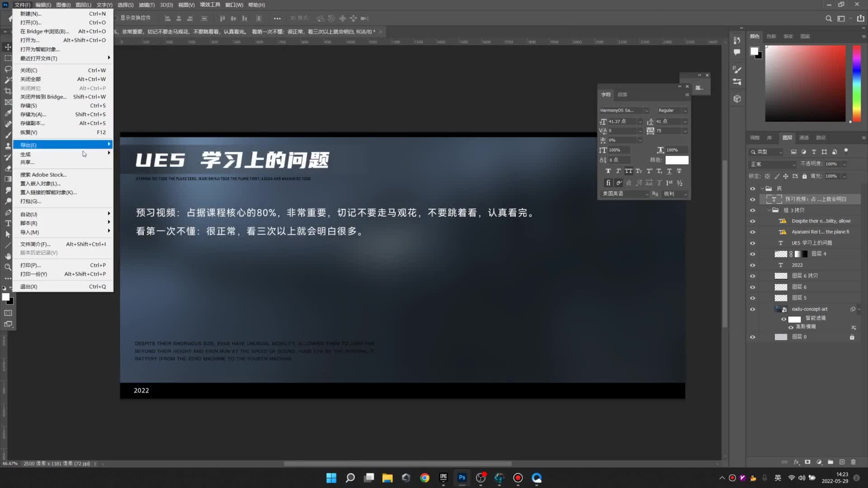Choose 置入嵌入对象(L)...
Viewport: 868px width, 488px height.
63,183
